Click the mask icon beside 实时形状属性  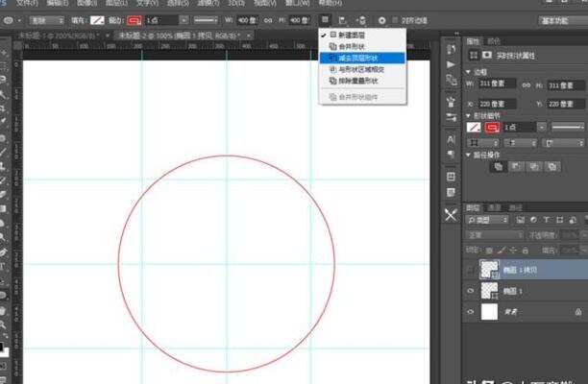[x=487, y=56]
